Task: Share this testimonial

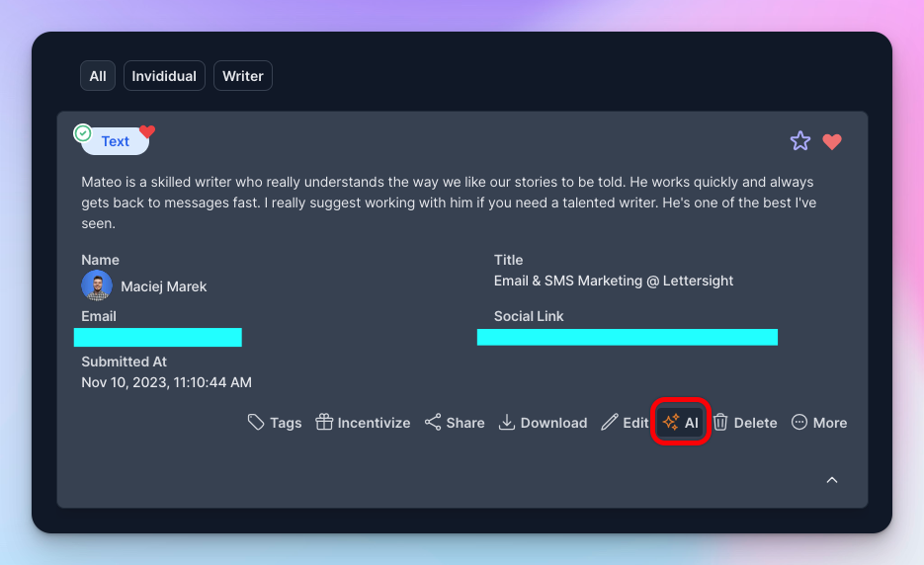Action: pyautogui.click(x=455, y=423)
